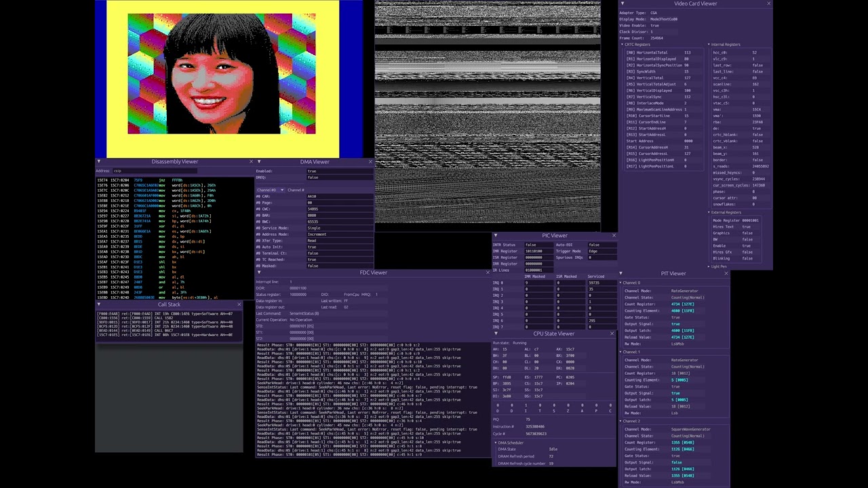Click the CPU Cycle # value
This screenshot has height=488, width=868.
(x=536, y=434)
